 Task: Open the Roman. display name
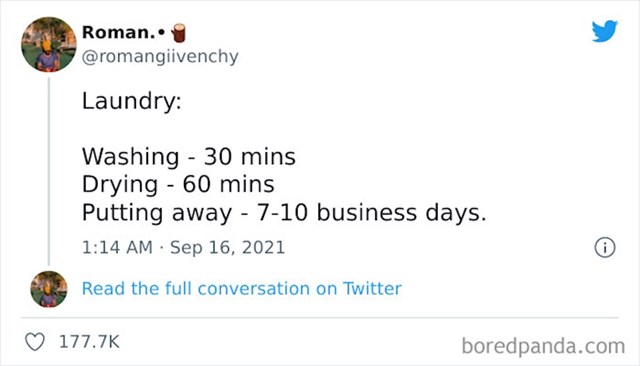tap(118, 32)
